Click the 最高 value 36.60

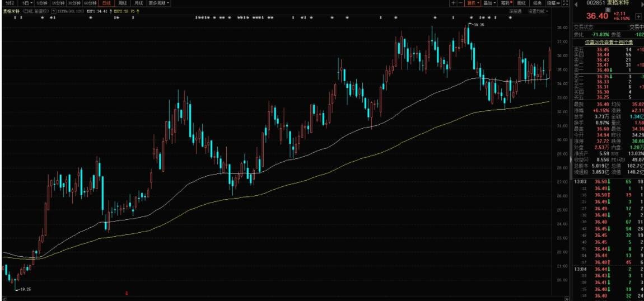(x=603, y=129)
